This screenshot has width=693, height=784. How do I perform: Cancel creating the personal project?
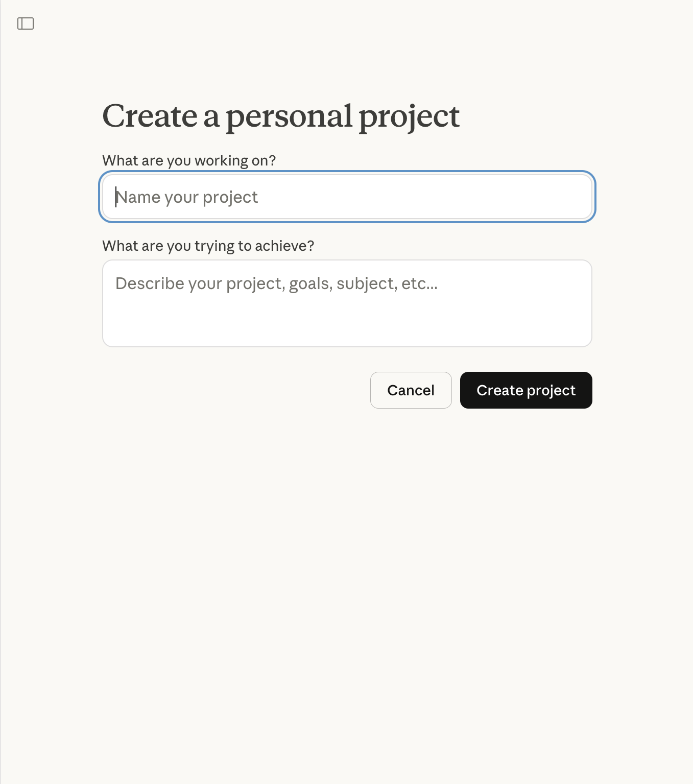pyautogui.click(x=411, y=390)
